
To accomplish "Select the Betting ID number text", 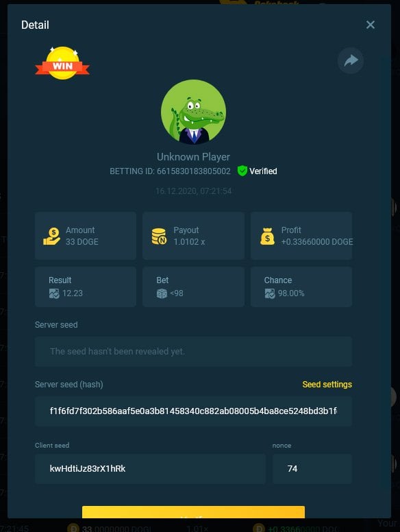I will [194, 171].
